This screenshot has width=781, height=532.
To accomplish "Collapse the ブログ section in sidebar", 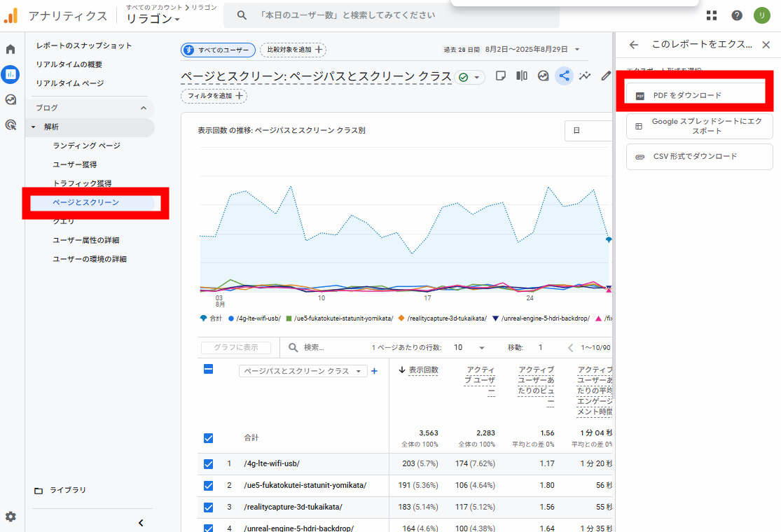I will (x=144, y=108).
